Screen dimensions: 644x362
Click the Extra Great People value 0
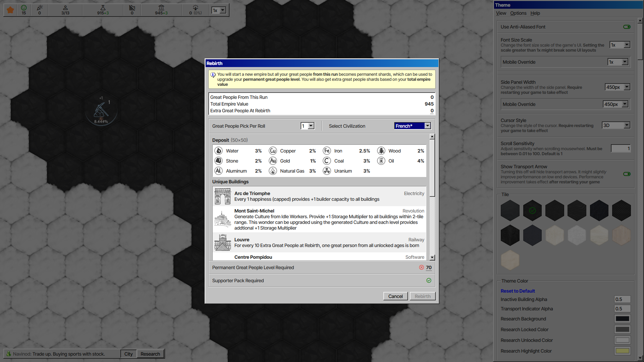tap(432, 111)
